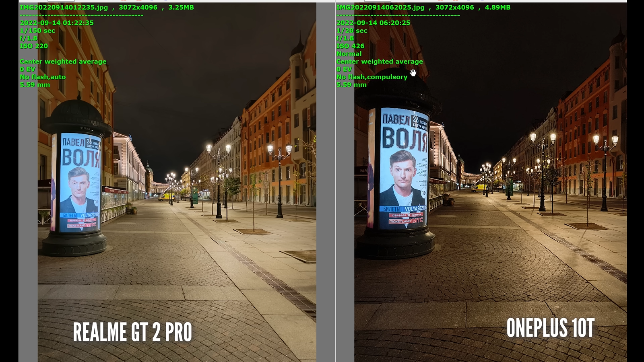Click the man's face on right poster
Viewport: 644px width, 362px height.
[x=403, y=169]
